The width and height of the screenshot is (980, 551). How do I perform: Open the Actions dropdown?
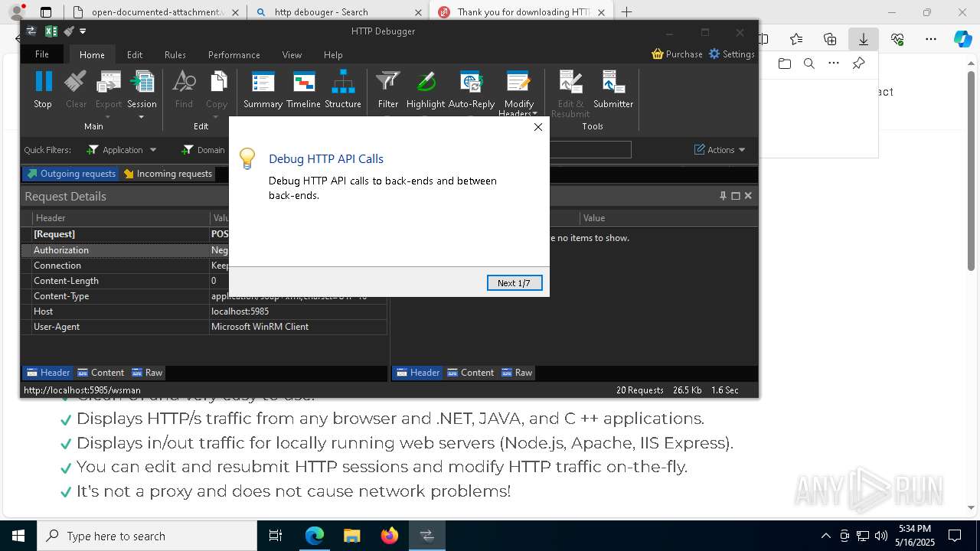tap(720, 150)
